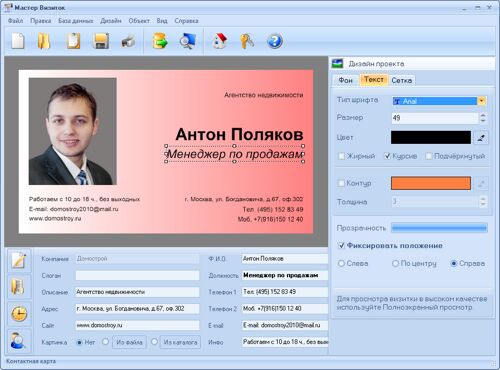The image size is (500, 370).
Task: Click the clock icon in left sidebar
Action: (19, 314)
